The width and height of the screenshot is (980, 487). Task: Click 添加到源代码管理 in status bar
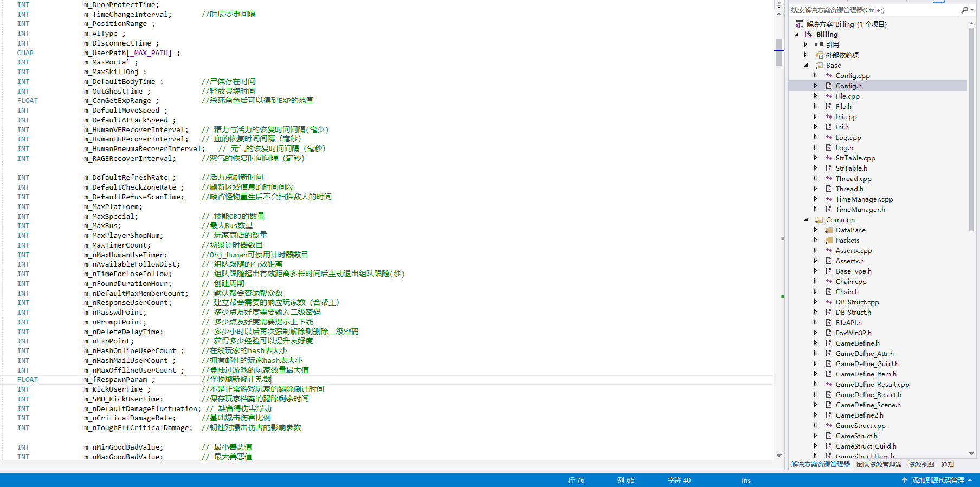tap(938, 480)
